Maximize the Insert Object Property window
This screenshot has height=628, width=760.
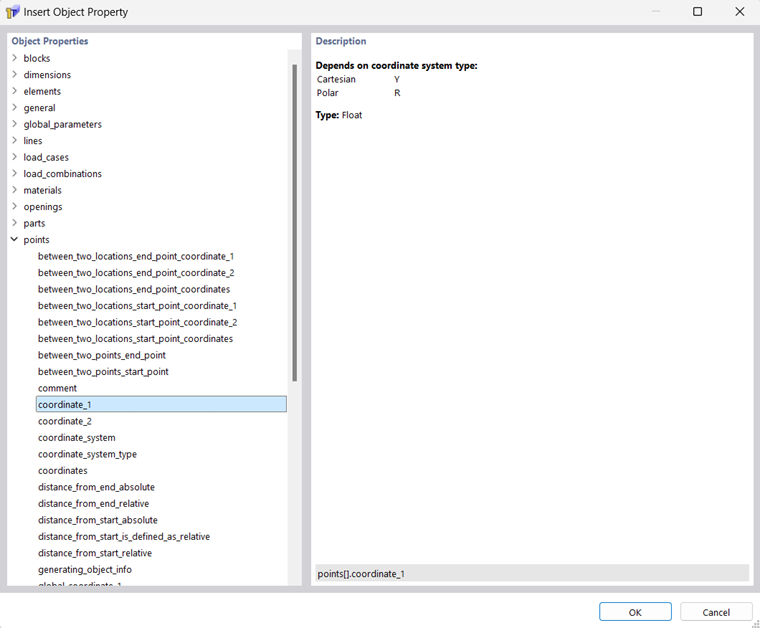(x=697, y=12)
